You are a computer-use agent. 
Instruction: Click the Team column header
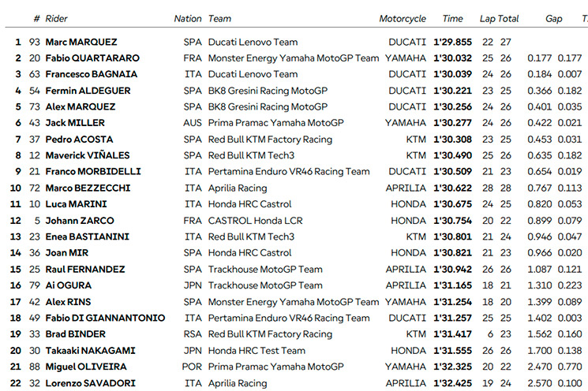pos(219,19)
